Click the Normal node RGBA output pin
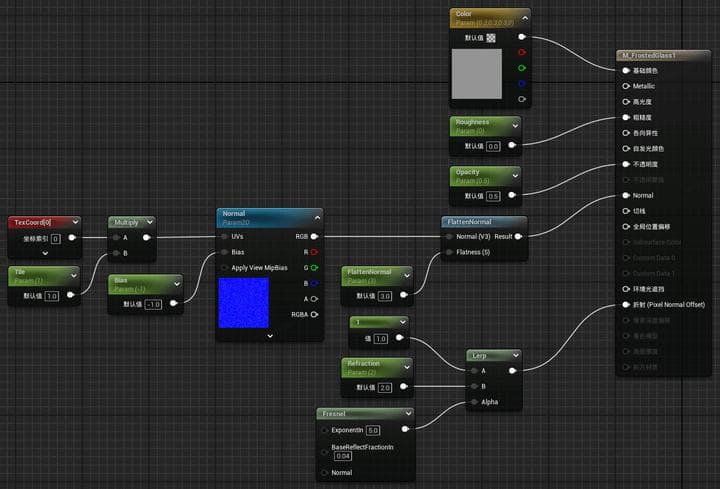Screen dimensions: 720x489 (x=314, y=315)
